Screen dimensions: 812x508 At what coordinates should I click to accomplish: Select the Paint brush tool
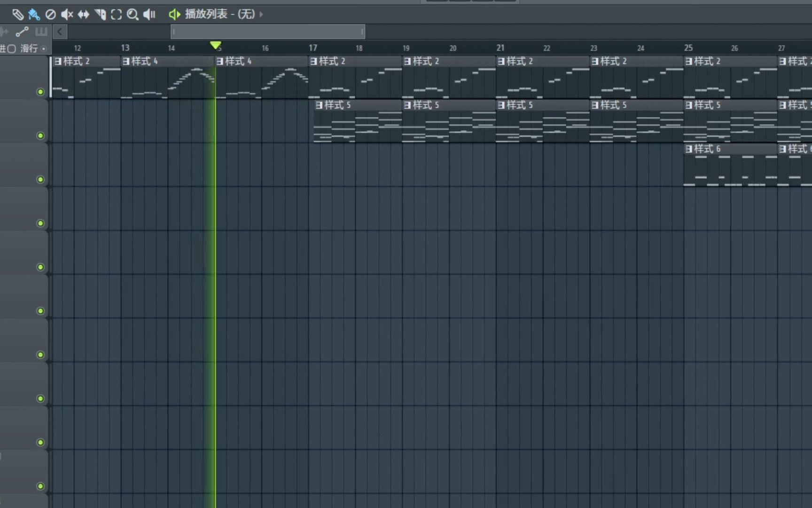(34, 15)
